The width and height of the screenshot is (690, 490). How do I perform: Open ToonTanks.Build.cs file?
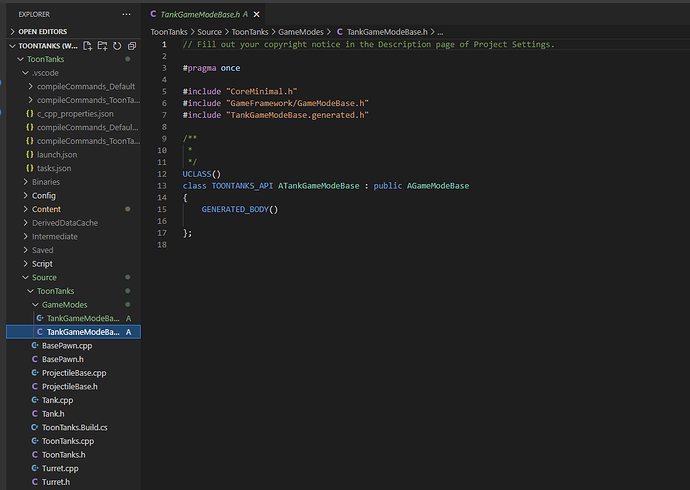74,427
